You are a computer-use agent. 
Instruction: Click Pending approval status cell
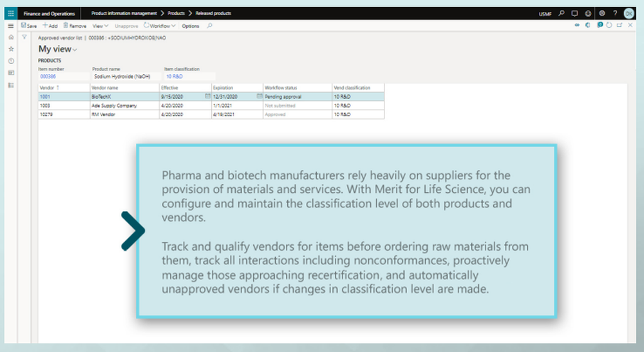(x=298, y=97)
